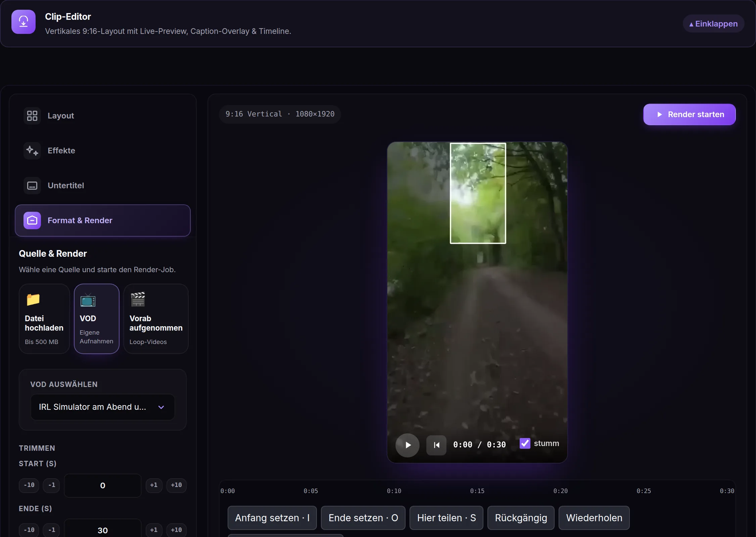The width and height of the screenshot is (756, 537).
Task: Click the Clip-Editor download logo icon
Action: click(23, 22)
